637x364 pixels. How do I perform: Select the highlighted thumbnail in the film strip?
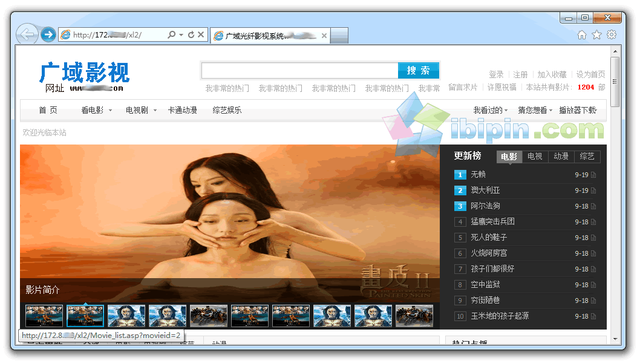click(x=85, y=316)
